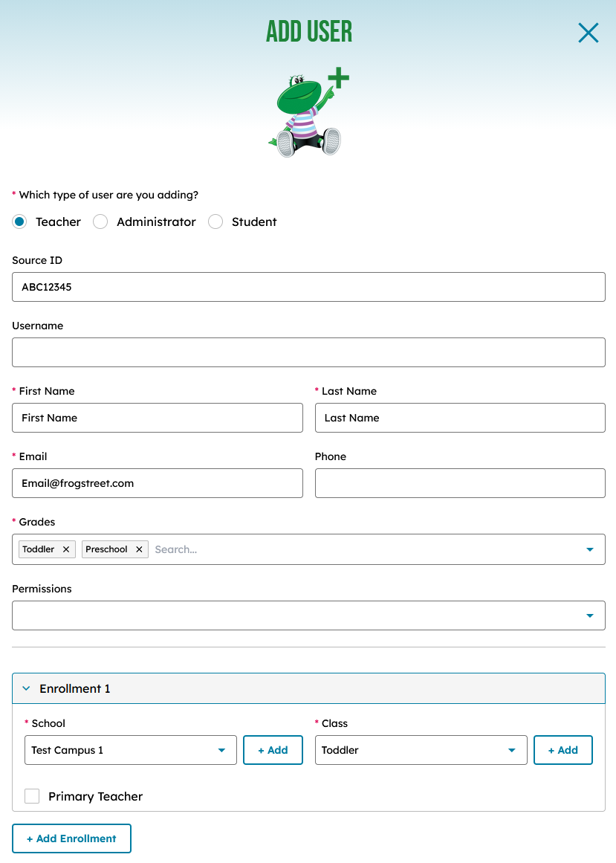Remove the Toddler grade tag
Screen dimensions: 616x863
coord(66,549)
